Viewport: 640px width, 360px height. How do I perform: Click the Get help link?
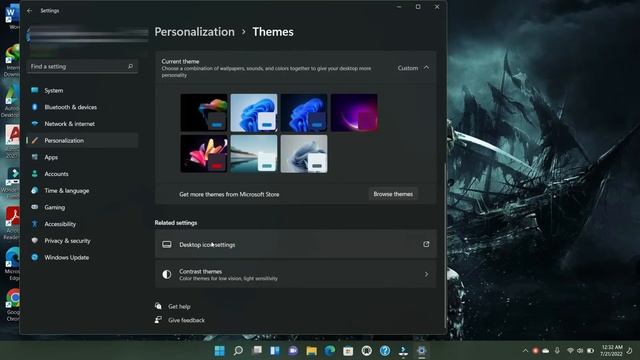pos(179,306)
